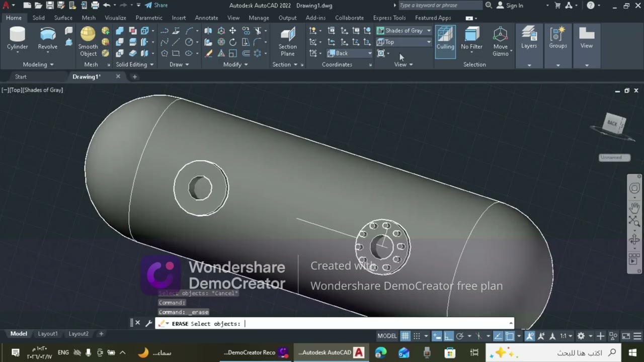644x362 pixels.
Task: Expand the Modify panel
Action: coord(235,64)
